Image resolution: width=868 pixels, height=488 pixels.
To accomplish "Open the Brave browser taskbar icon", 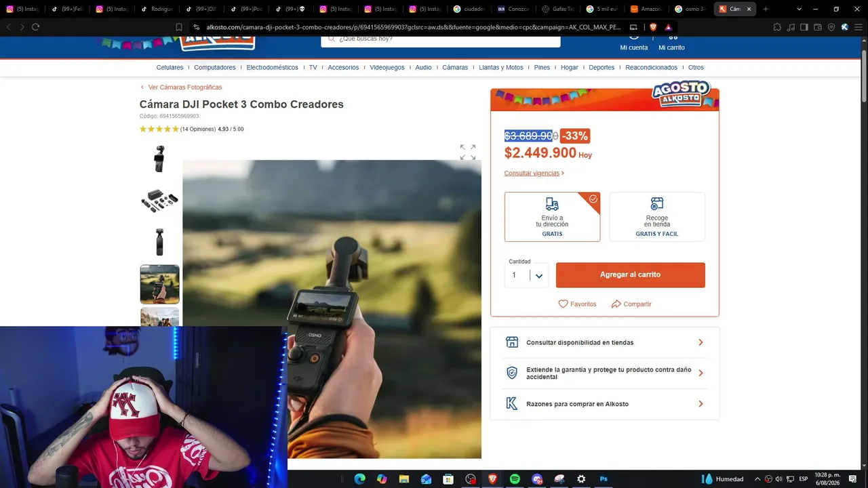I will 492,479.
